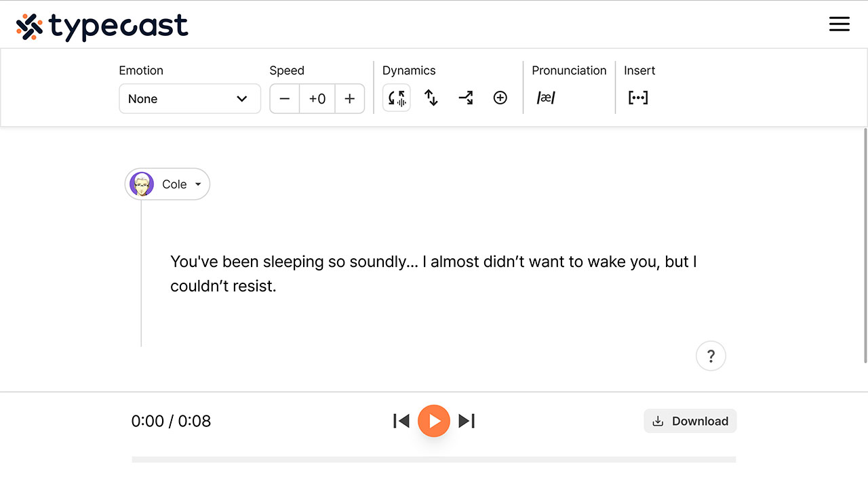The width and height of the screenshot is (868, 488).
Task: Click the help question mark button
Action: point(711,355)
